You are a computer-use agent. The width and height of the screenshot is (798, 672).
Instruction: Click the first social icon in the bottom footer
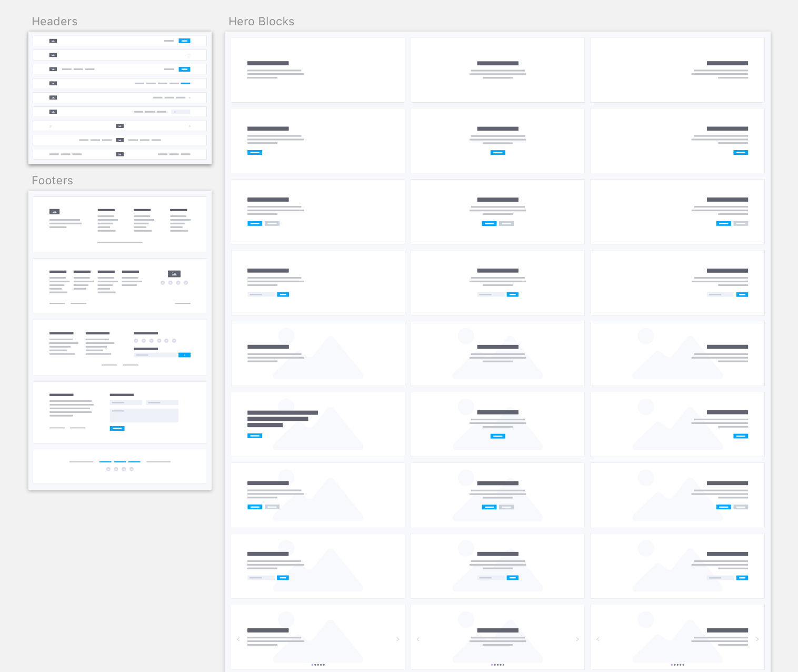[108, 469]
